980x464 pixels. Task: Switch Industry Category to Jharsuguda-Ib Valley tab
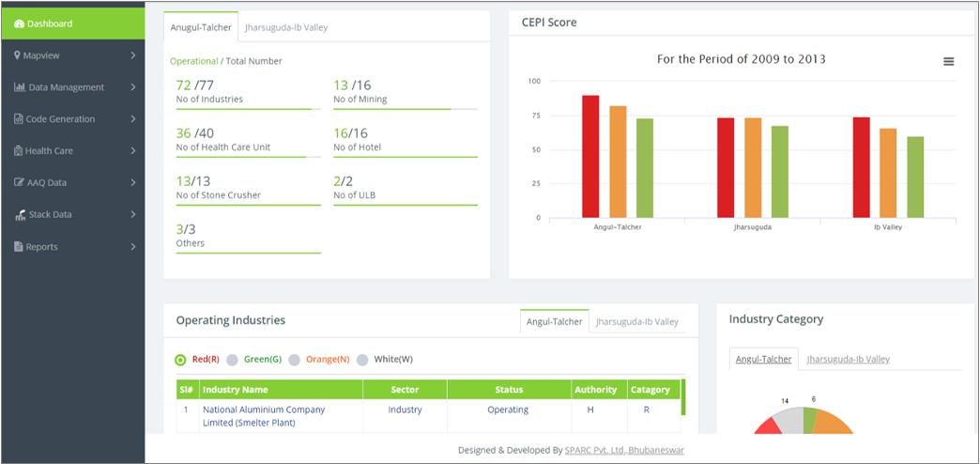pos(849,359)
